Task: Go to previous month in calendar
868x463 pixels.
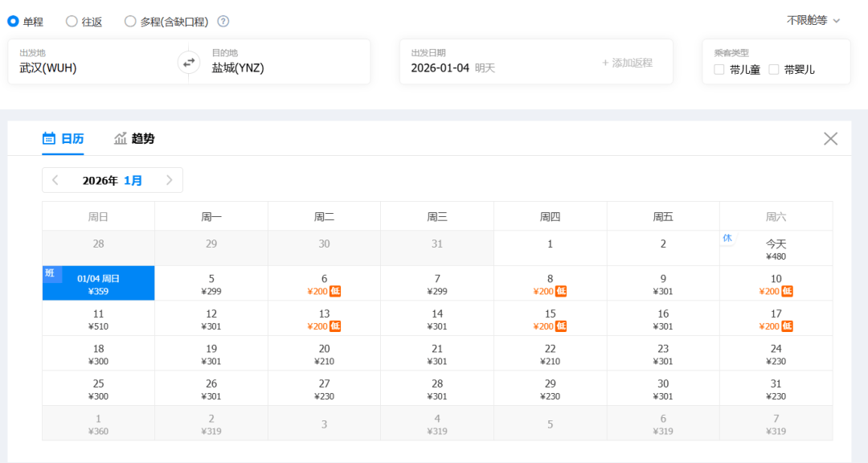Action: 55,180
